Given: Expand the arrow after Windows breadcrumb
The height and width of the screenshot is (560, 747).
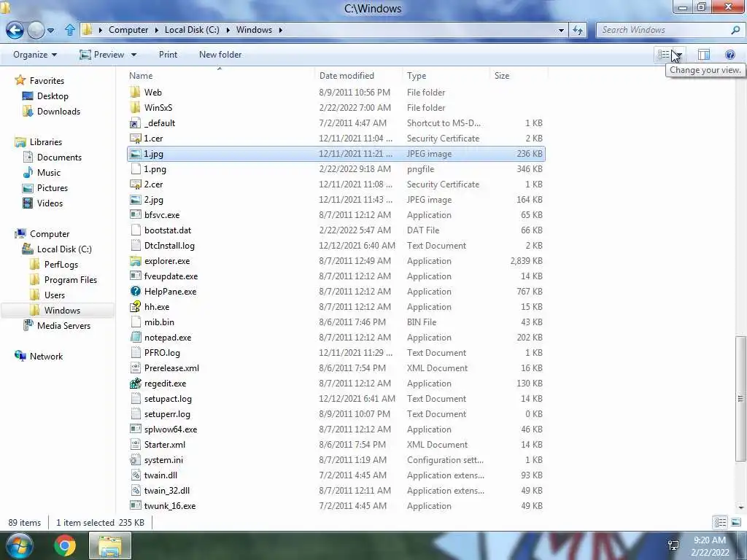Looking at the screenshot, I should pos(281,30).
